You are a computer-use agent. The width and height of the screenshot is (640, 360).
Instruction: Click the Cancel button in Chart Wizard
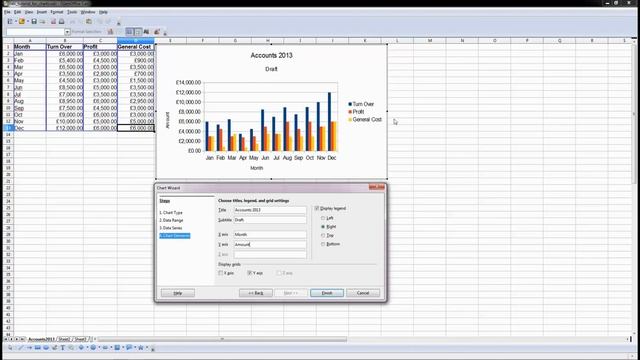(x=363, y=293)
